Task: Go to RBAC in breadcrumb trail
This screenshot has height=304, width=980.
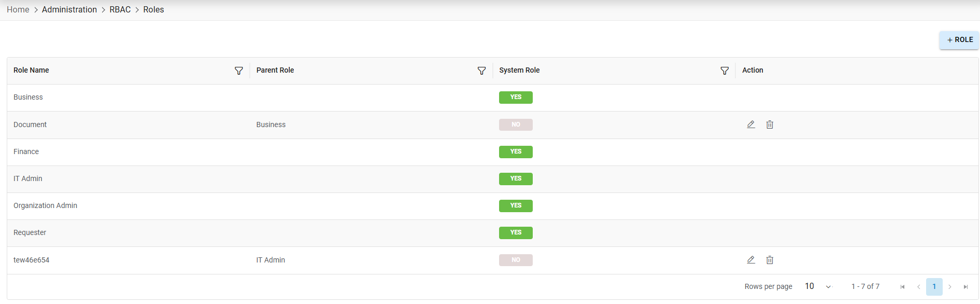Action: click(x=120, y=10)
